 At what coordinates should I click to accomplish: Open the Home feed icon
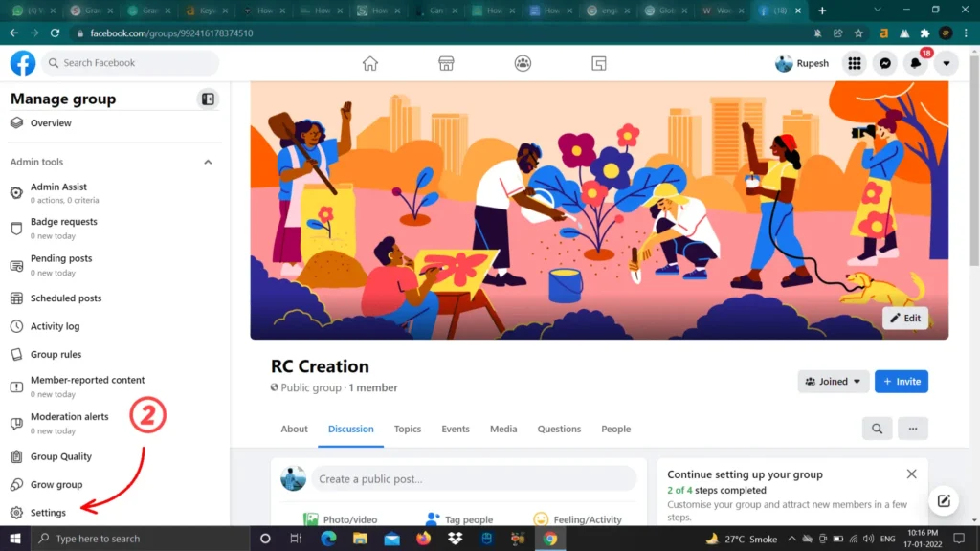point(370,63)
